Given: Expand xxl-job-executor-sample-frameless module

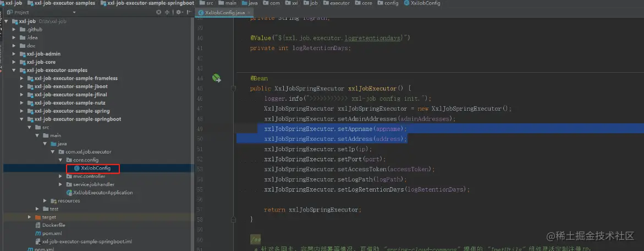Looking at the screenshot, I should [x=22, y=79].
